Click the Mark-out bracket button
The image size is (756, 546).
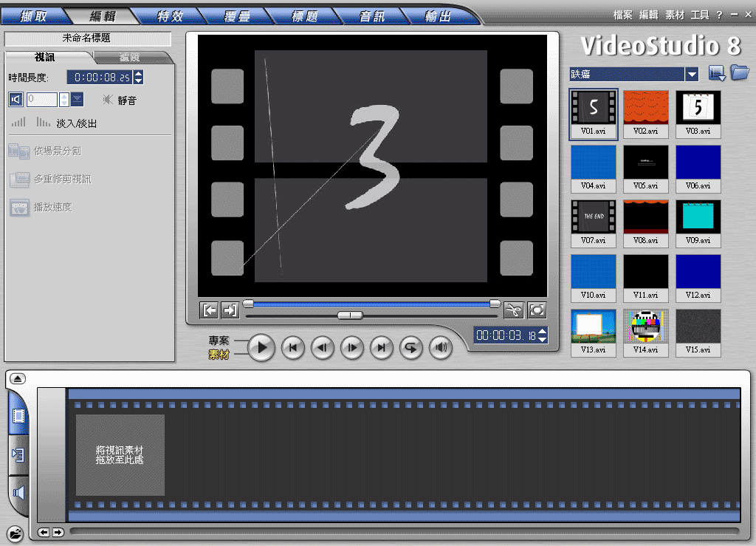pos(230,310)
